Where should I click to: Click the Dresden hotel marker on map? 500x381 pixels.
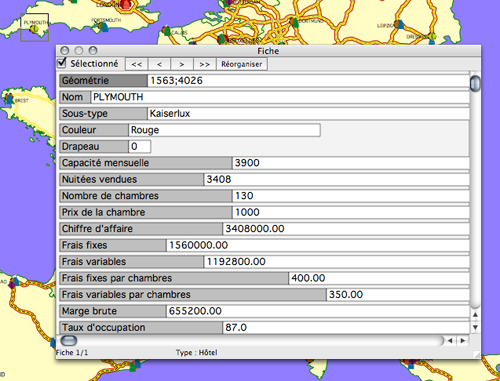432,36
